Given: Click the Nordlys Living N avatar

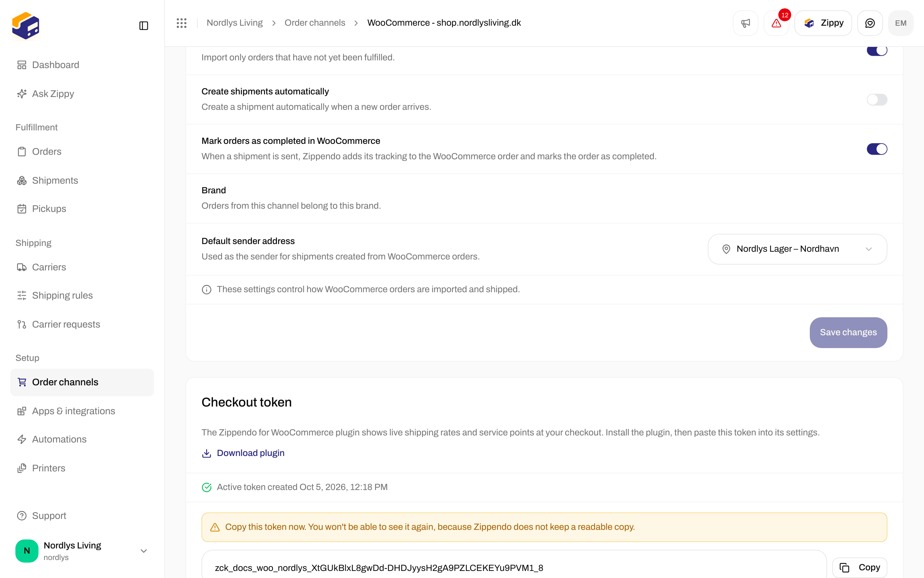Looking at the screenshot, I should click(27, 551).
